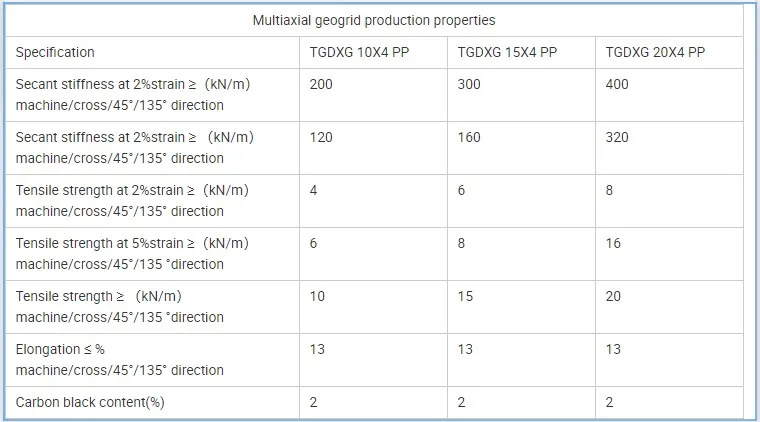Click the TGDXG 20X4 PP column header
The width and height of the screenshot is (760, 422).
(x=656, y=52)
